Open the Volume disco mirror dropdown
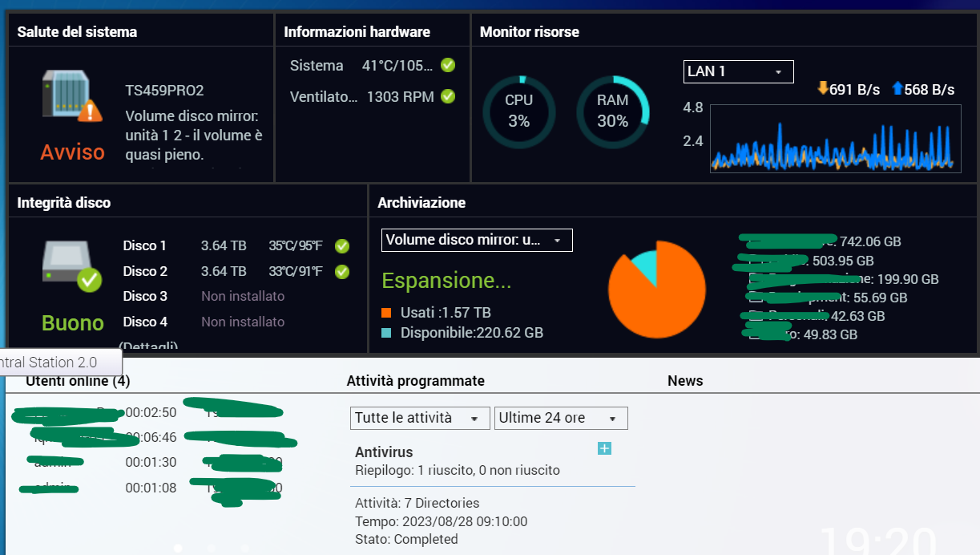980x555 pixels. pyautogui.click(x=477, y=240)
